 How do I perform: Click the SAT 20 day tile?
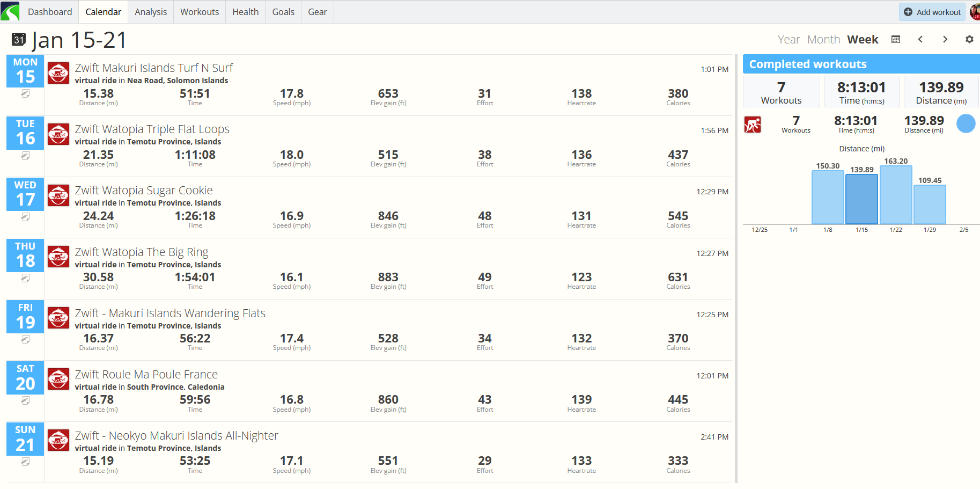click(25, 377)
